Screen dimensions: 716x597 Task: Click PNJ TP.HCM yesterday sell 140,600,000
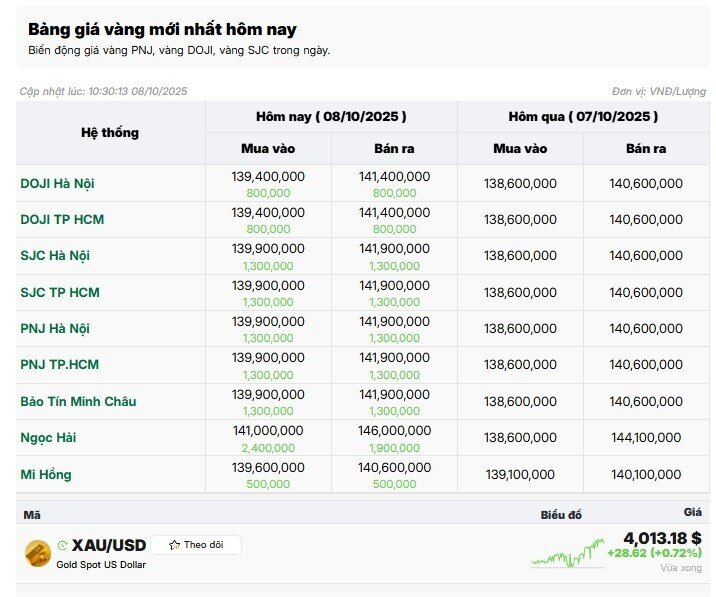(646, 365)
